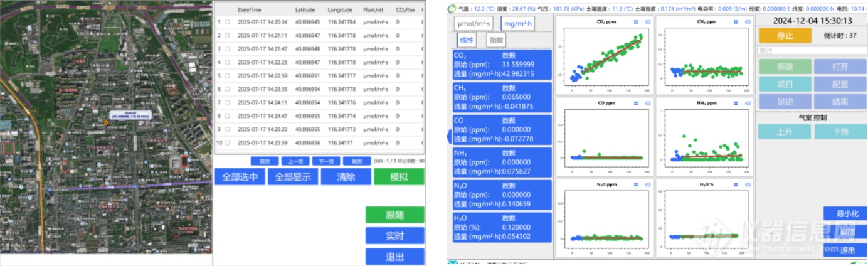Collapse the gas data panel with the left arrow
This screenshot has width=868, height=266.
coord(448,136)
